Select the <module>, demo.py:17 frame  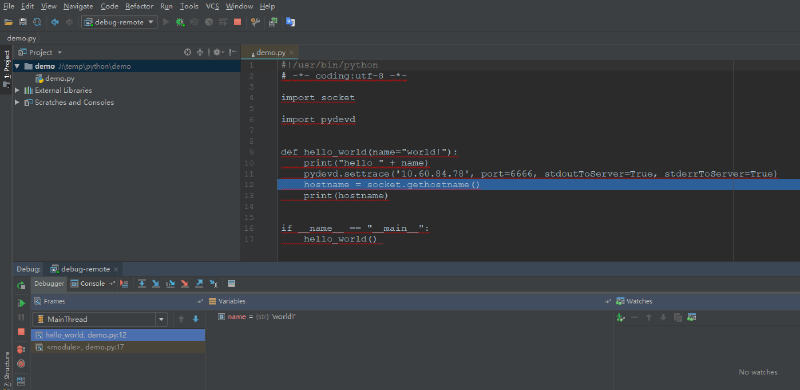point(118,347)
